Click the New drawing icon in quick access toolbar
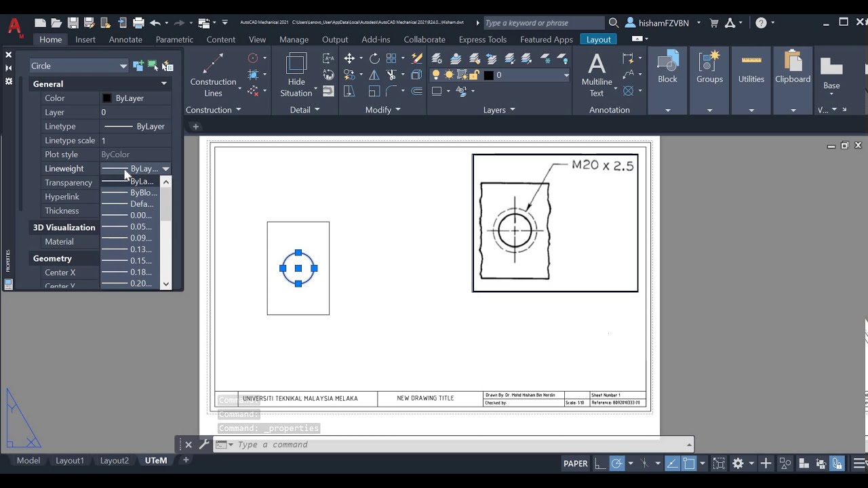868x488 pixels. point(40,23)
